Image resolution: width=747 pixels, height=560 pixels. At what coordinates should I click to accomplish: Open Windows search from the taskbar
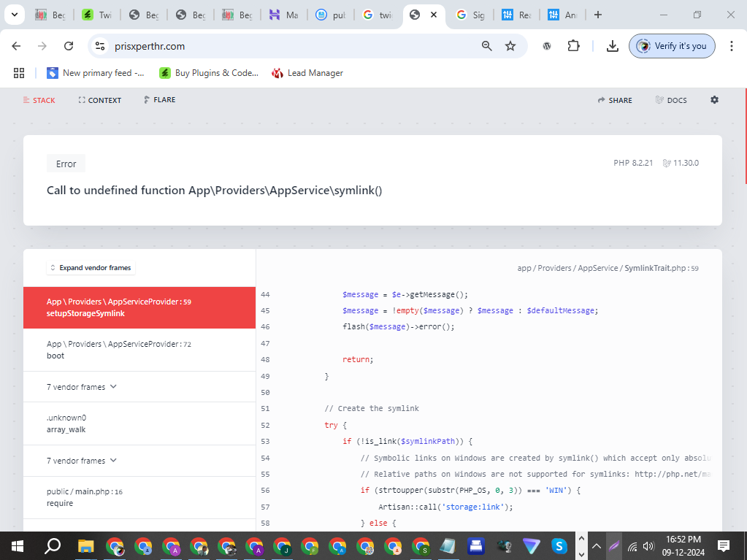53,545
